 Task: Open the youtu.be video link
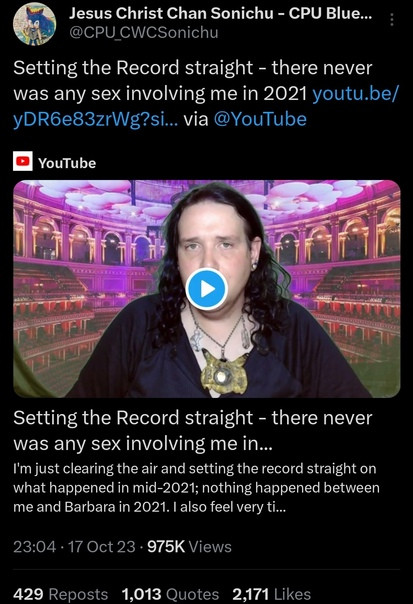pos(356,94)
